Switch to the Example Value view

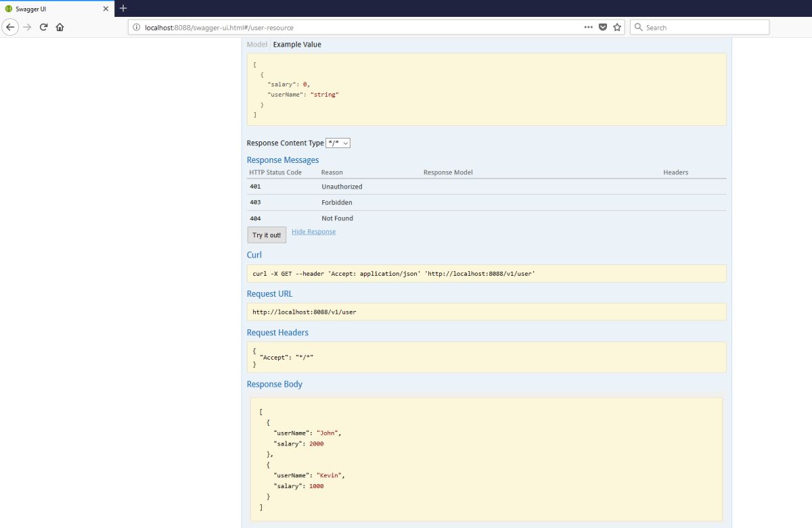click(x=297, y=45)
